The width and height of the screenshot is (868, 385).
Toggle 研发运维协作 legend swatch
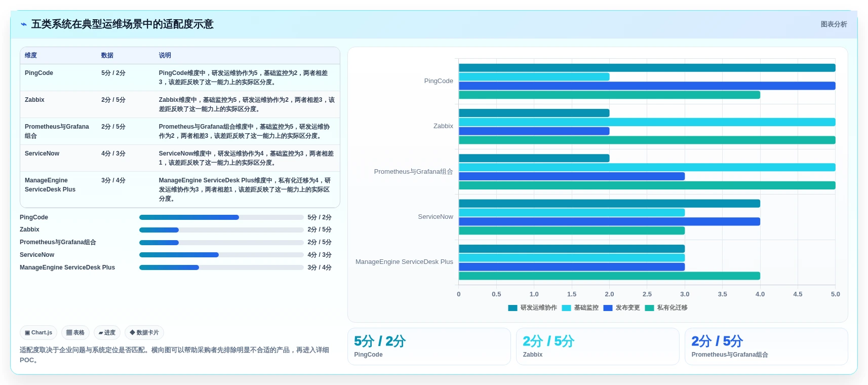click(512, 308)
